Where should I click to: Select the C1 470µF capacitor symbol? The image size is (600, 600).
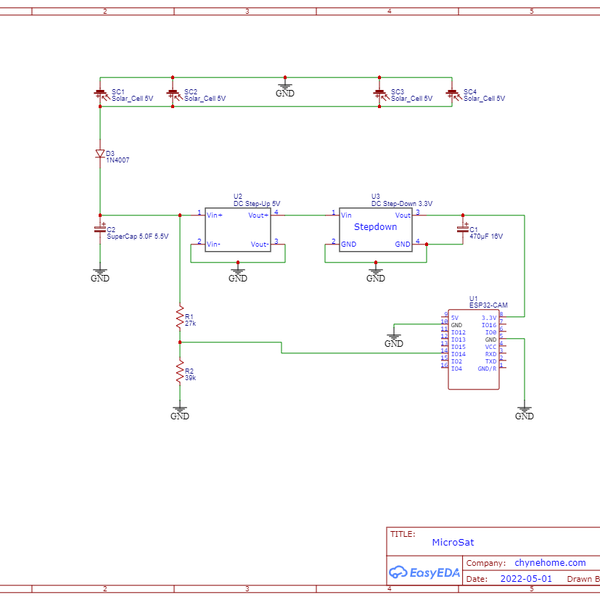point(462,229)
